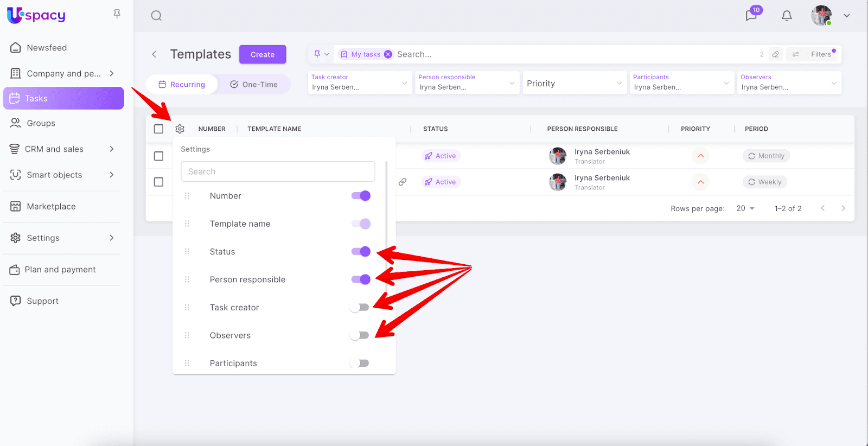Open the Priority filter dropdown

pyautogui.click(x=574, y=84)
